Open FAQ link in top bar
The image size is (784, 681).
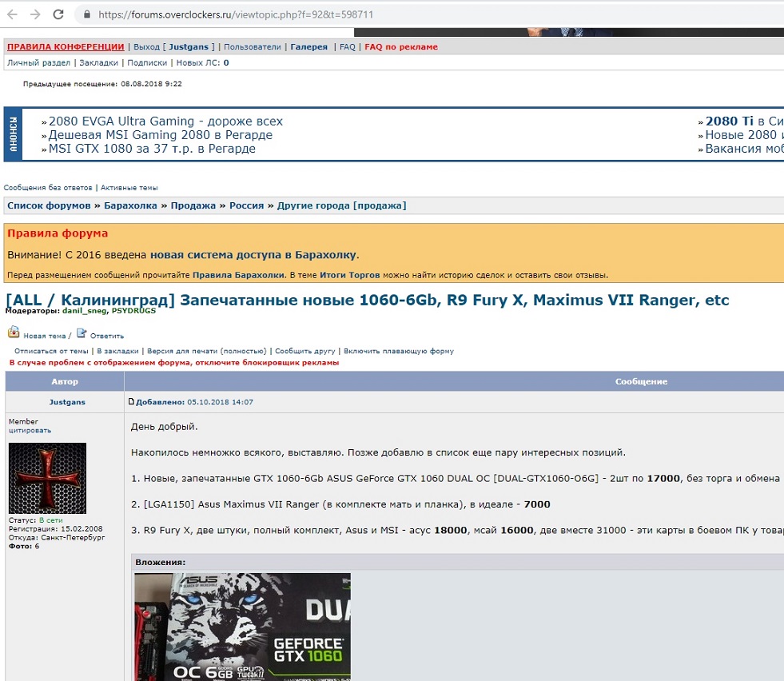click(x=348, y=46)
